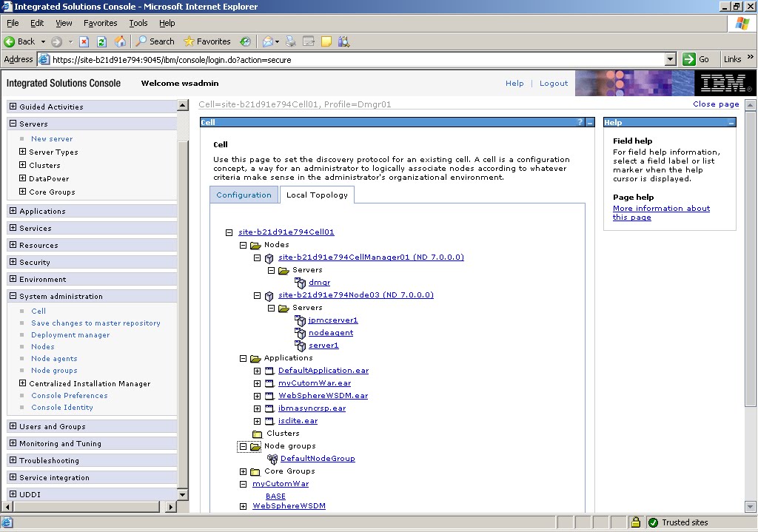Expand Guided Activities in navigation
The height and width of the screenshot is (532, 758).
(13, 107)
